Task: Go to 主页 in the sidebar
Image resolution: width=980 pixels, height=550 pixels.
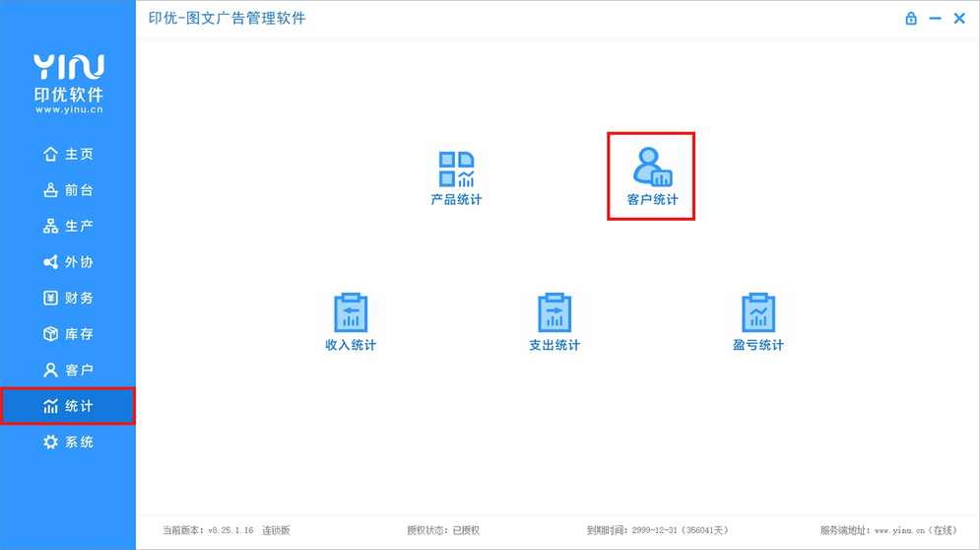Action: [x=68, y=154]
